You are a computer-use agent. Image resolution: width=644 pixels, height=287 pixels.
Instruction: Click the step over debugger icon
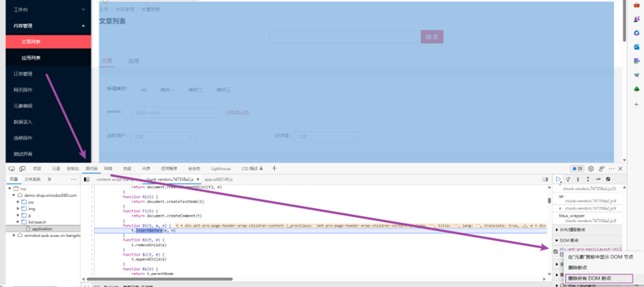click(x=568, y=179)
